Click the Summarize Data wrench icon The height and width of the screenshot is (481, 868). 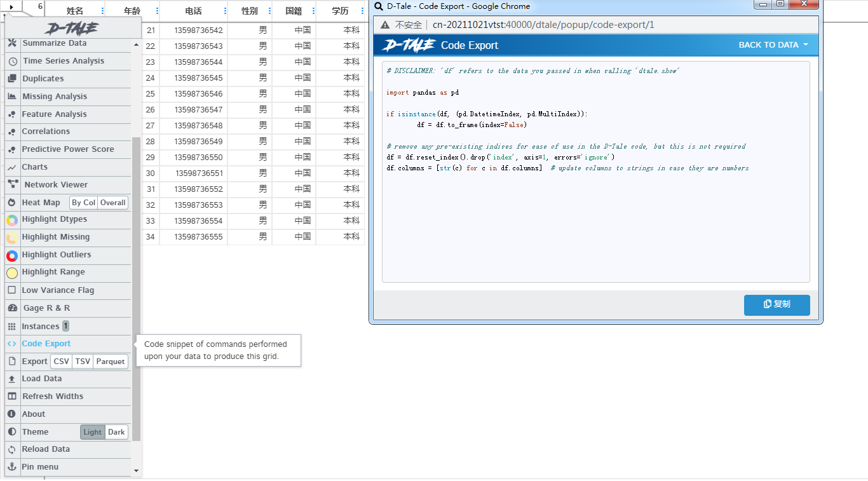point(12,43)
